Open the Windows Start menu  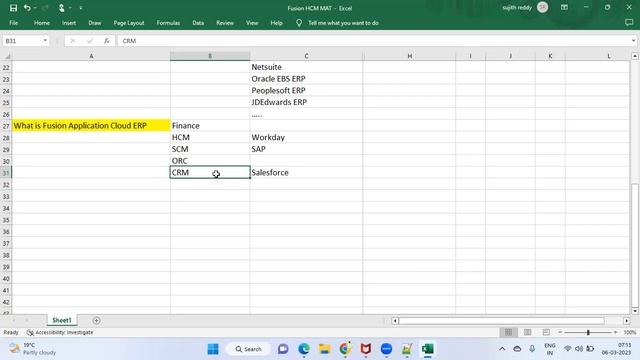click(x=213, y=349)
